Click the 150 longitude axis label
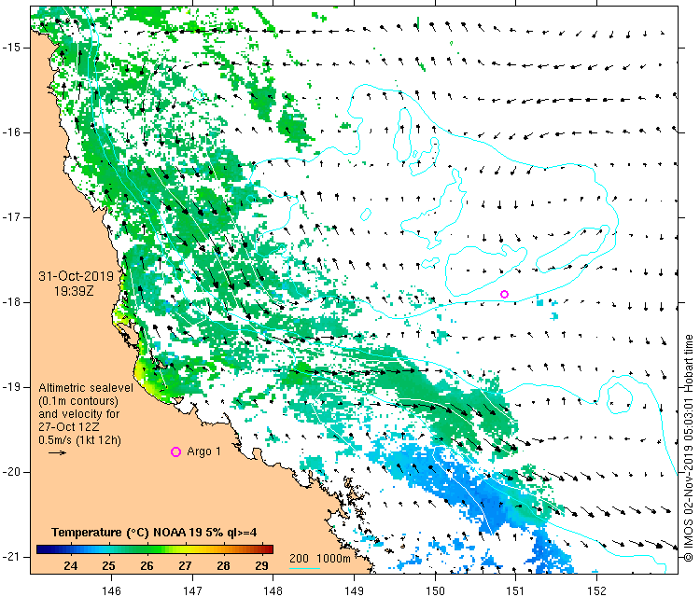This screenshot has width=700, height=597. [x=435, y=590]
